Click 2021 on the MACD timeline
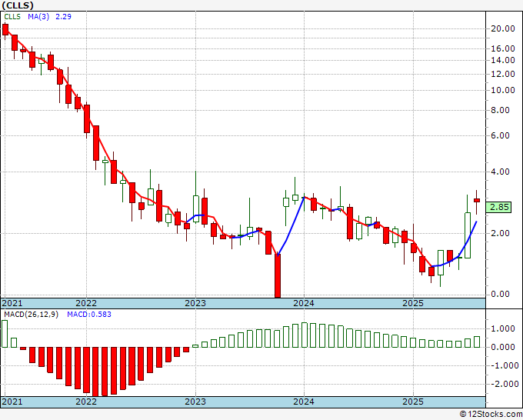Image resolution: width=523 pixels, height=420 pixels. (x=12, y=402)
